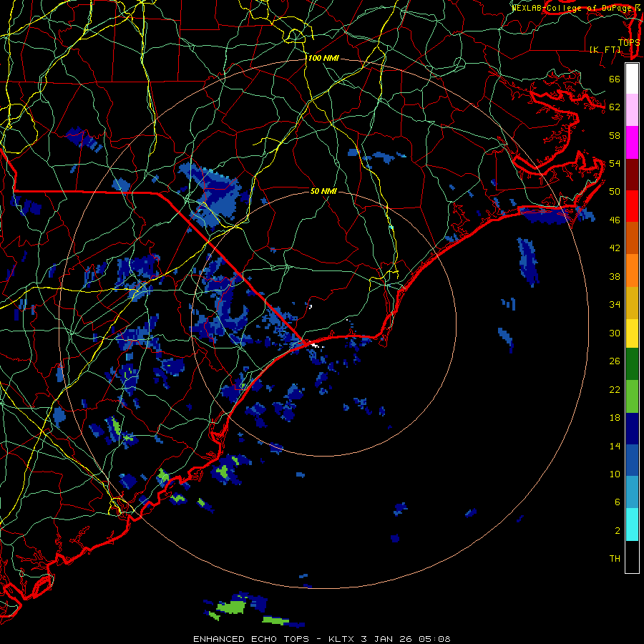Image resolution: width=644 pixels, height=644 pixels.
Task: Click the 42 legend value
Action: click(x=615, y=248)
